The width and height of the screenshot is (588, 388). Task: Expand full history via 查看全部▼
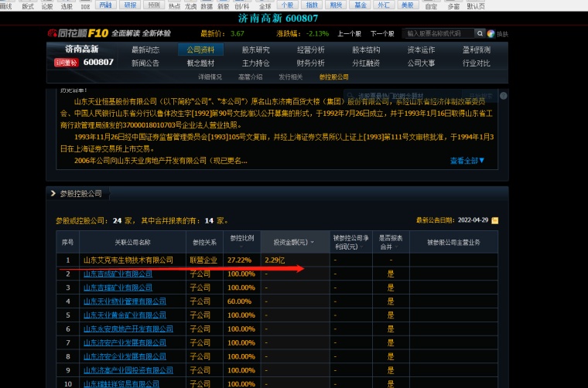467,161
